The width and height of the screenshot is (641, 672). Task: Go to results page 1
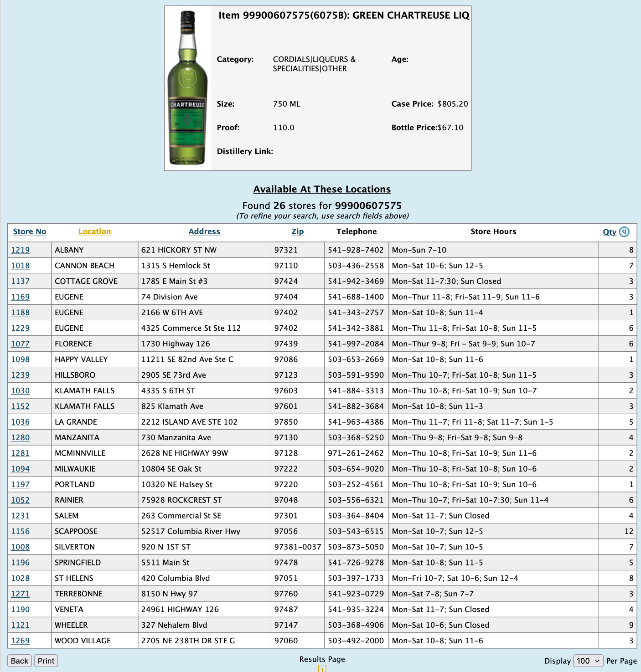pos(322,669)
